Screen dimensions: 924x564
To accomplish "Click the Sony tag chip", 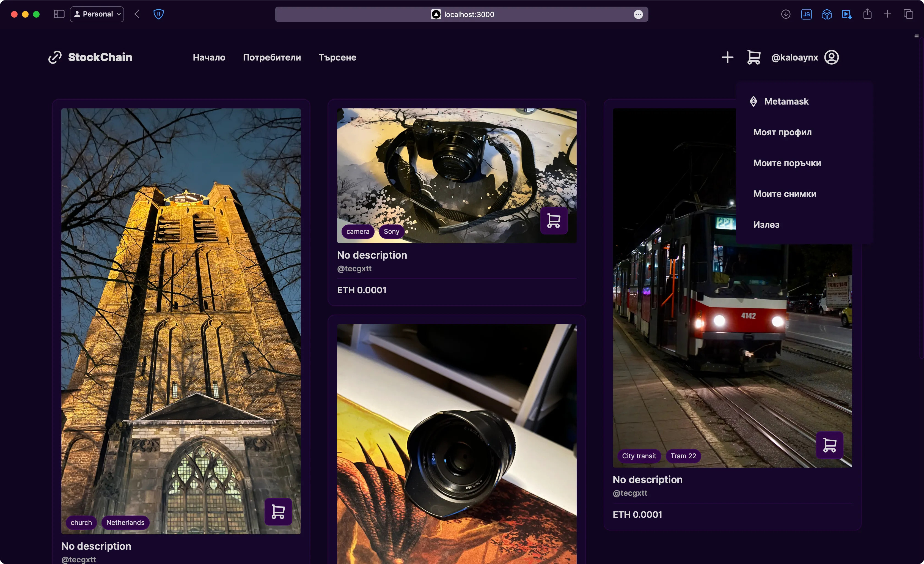I will [392, 232].
